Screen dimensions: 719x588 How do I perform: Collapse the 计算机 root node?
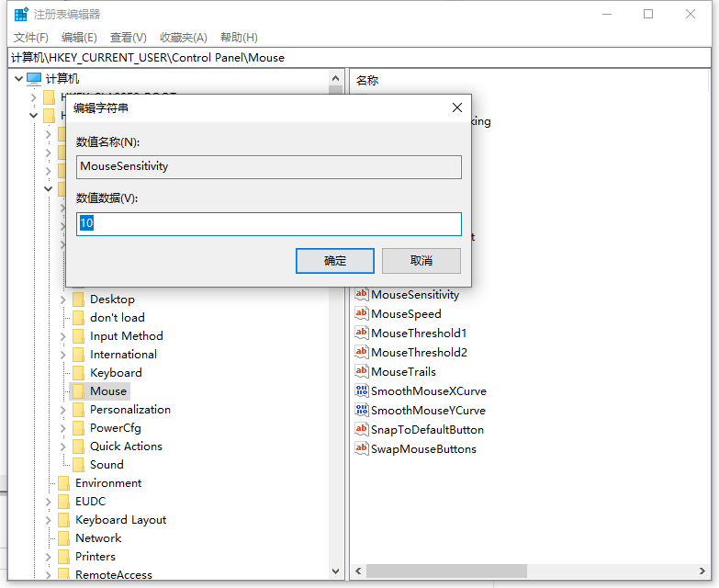pyautogui.click(x=19, y=79)
